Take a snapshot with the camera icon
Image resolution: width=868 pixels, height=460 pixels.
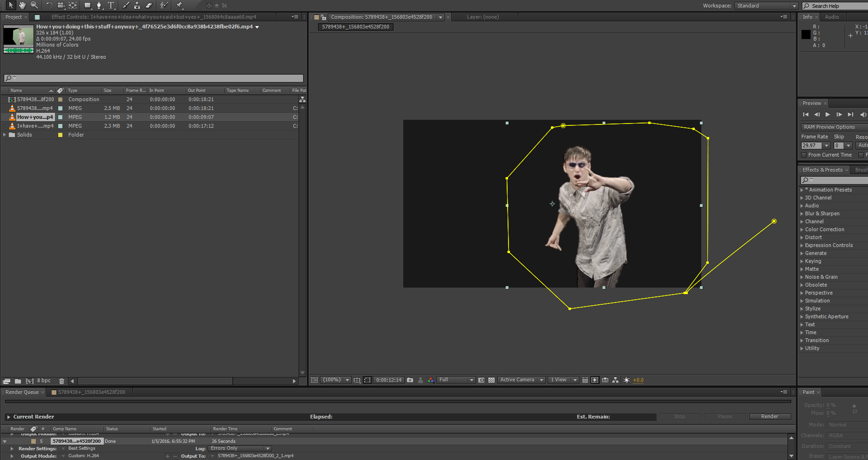click(x=410, y=380)
